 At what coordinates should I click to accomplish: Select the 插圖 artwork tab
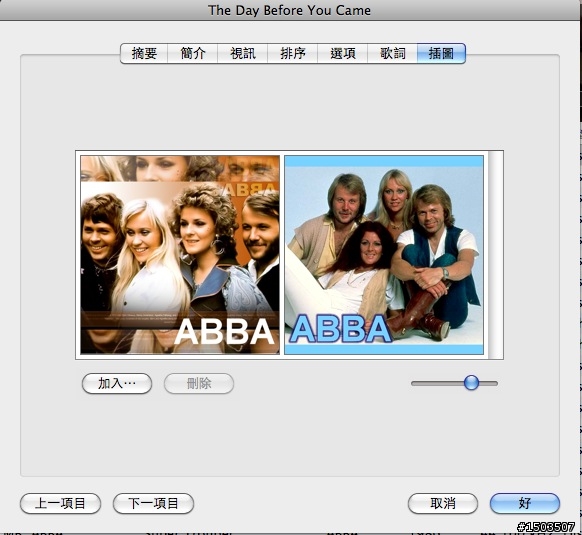coord(441,53)
